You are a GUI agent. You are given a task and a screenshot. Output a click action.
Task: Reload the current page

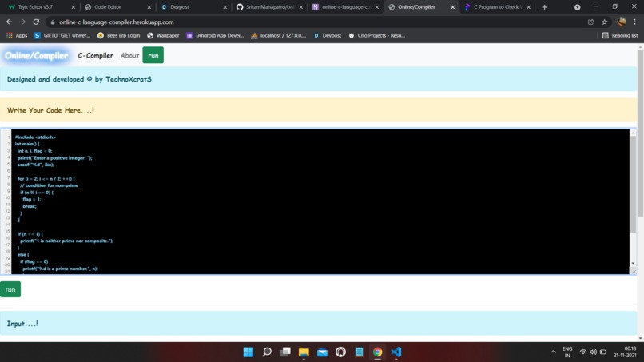pos(36,22)
